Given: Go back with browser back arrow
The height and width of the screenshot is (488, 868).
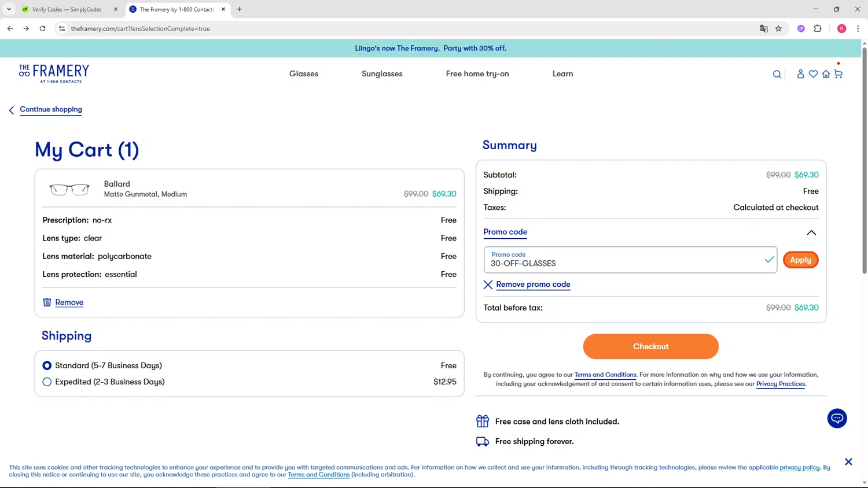Looking at the screenshot, I should 10,28.
